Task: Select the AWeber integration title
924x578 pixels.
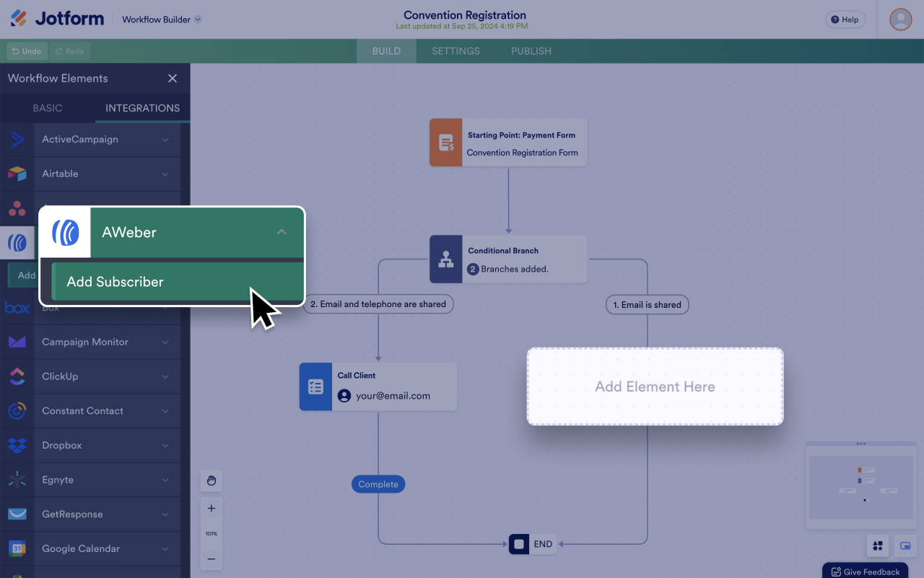Action: (129, 232)
